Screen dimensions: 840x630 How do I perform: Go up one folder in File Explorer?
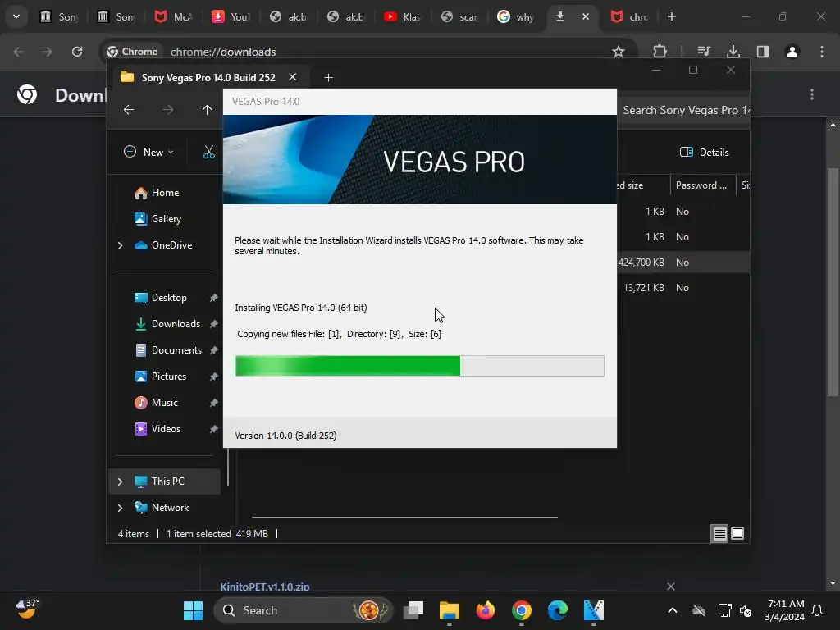coord(208,110)
